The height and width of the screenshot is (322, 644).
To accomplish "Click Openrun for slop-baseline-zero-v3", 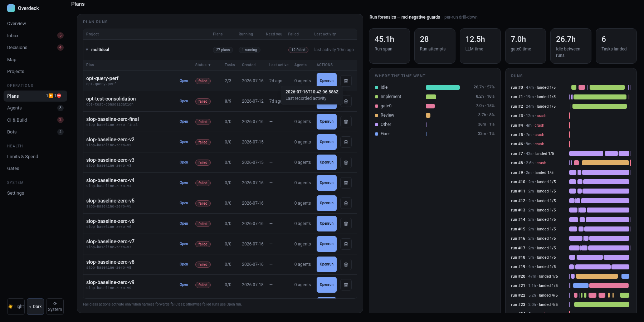I will point(327,162).
